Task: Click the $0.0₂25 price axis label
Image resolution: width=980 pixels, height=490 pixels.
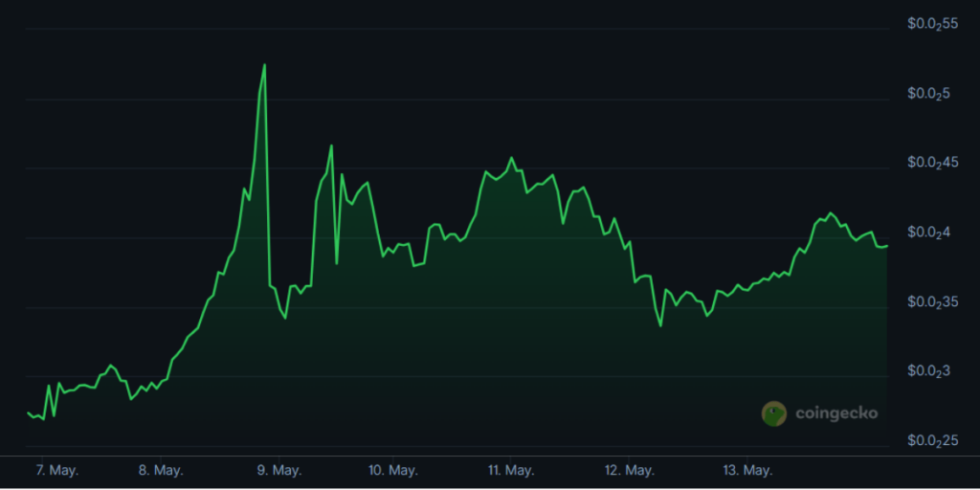Action: point(932,441)
